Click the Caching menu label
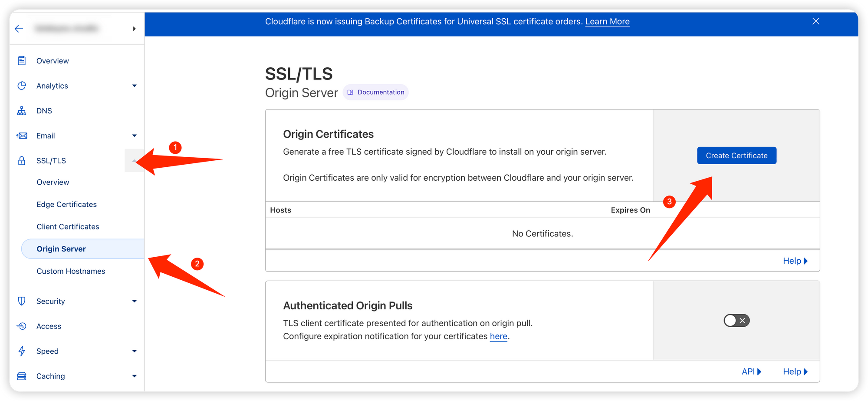 pyautogui.click(x=51, y=376)
